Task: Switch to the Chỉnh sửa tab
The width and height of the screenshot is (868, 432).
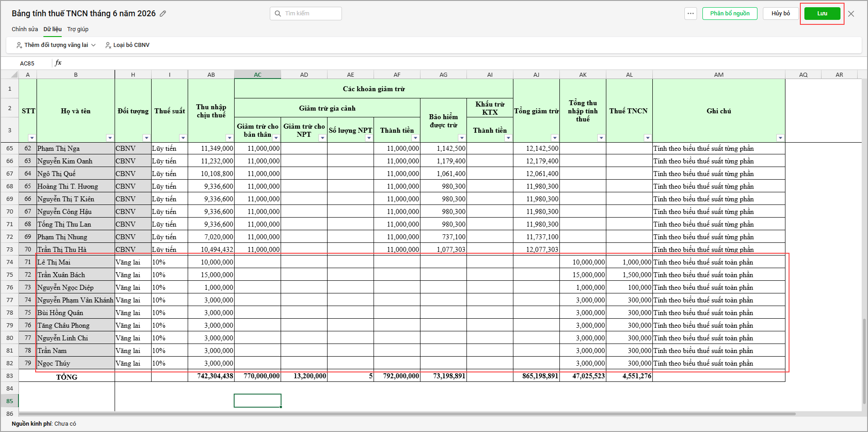Action: click(25, 29)
